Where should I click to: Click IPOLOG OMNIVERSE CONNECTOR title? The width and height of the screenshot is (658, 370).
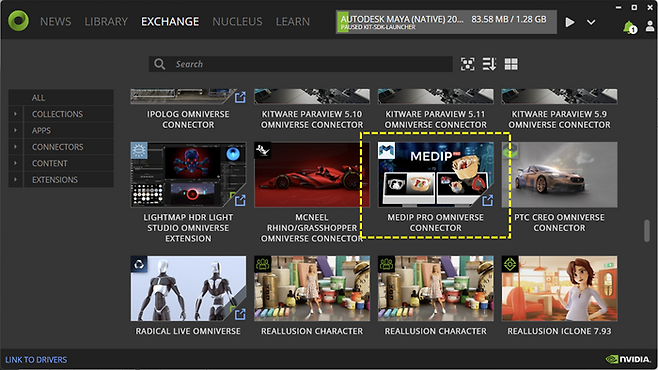tap(188, 120)
